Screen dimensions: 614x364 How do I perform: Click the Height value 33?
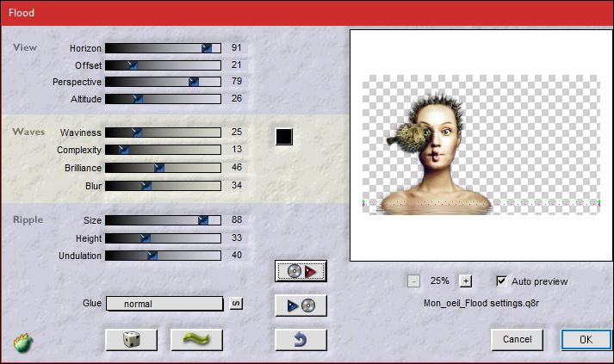pyautogui.click(x=237, y=238)
